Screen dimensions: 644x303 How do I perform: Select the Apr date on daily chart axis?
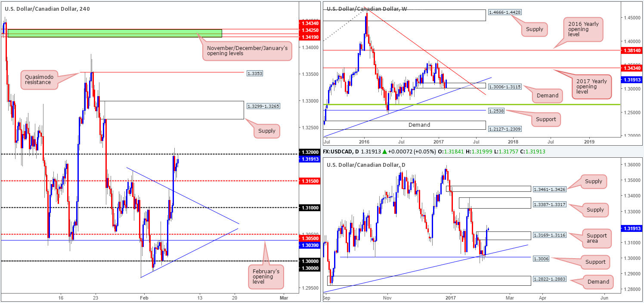542,298
